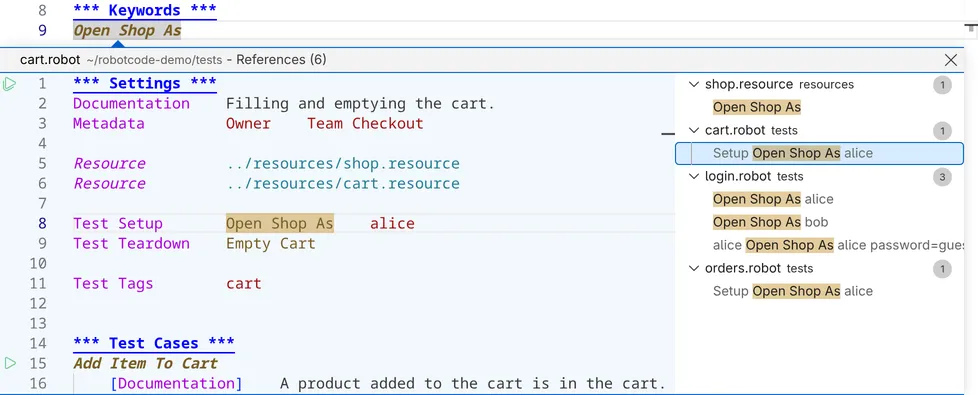This screenshot has height=395, width=978.
Task: Click the Test Teardown setting
Action: pyautogui.click(x=132, y=243)
